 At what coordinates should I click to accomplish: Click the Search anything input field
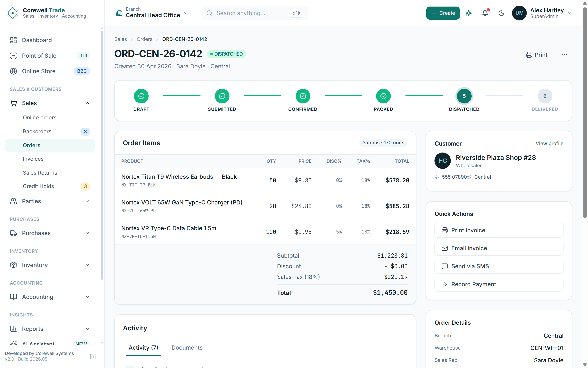255,13
